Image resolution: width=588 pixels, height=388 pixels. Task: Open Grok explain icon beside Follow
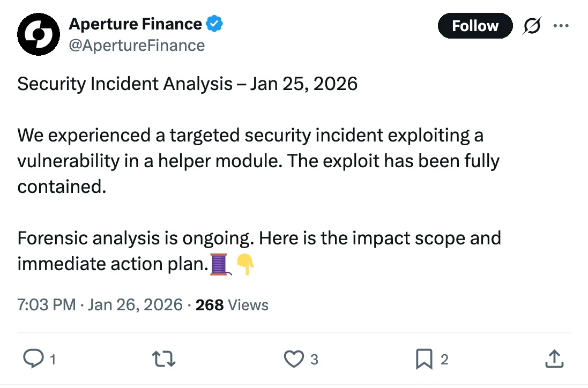[x=531, y=26]
